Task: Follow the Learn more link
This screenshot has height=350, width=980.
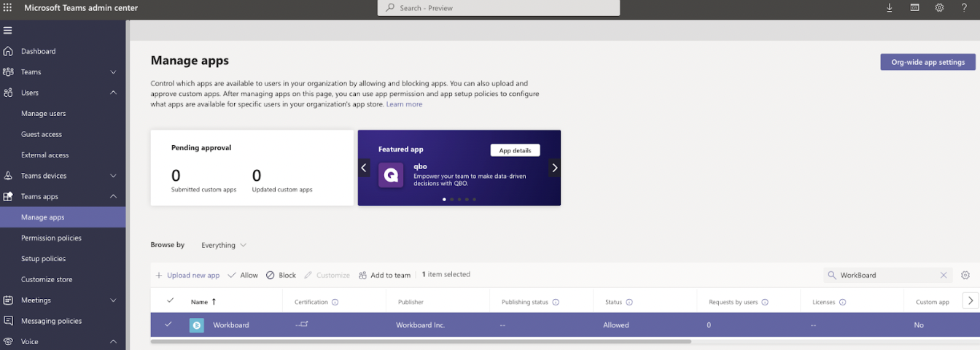Action: click(x=404, y=104)
